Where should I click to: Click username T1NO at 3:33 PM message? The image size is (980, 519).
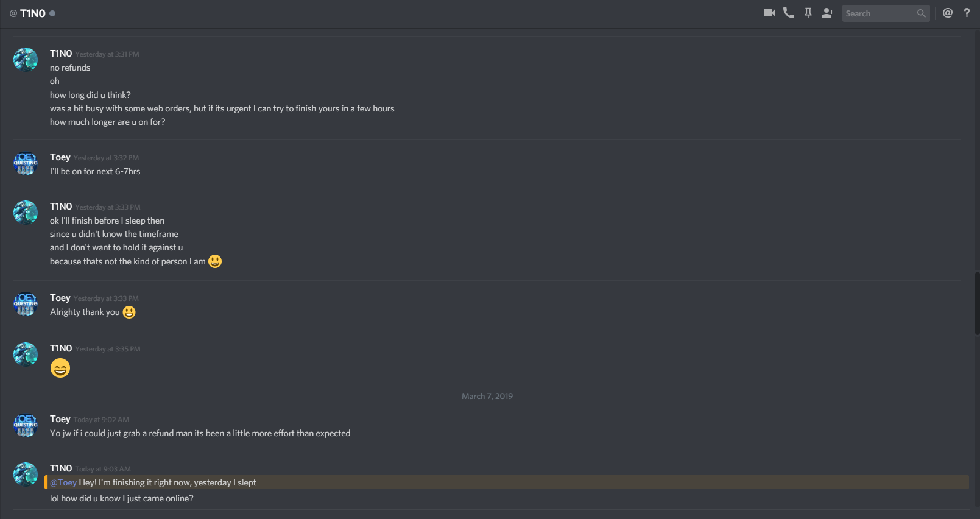[61, 207]
